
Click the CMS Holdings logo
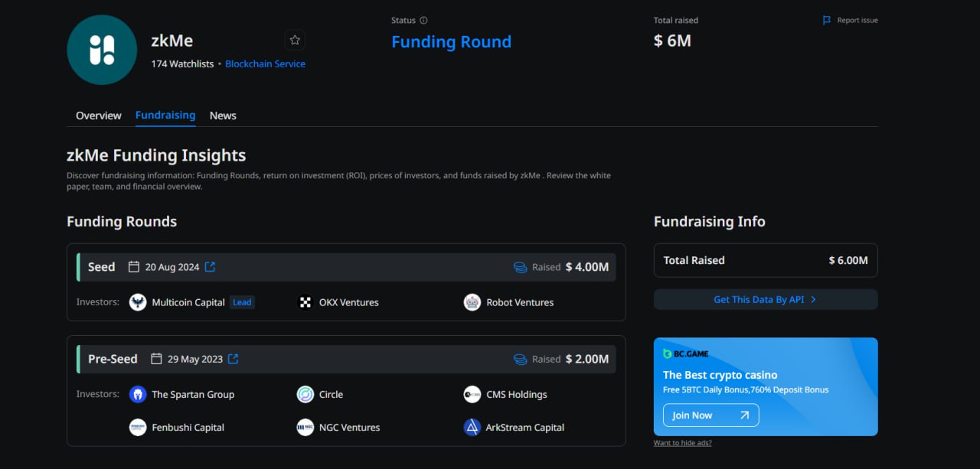tap(472, 395)
